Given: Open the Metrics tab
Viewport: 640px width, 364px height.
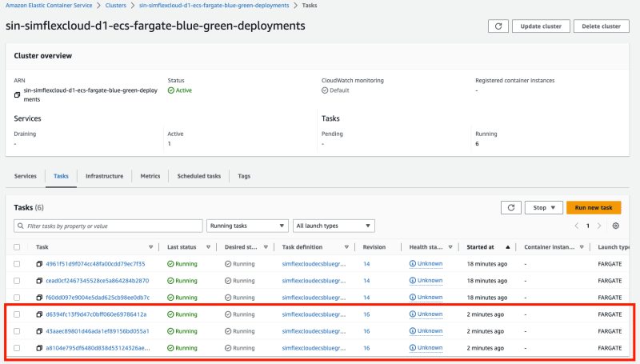Looking at the screenshot, I should click(x=150, y=176).
